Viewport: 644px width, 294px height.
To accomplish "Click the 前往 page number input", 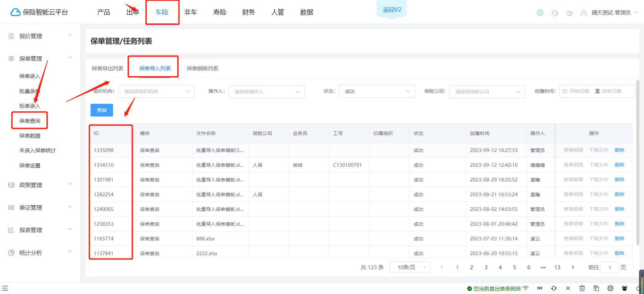I will coord(609,267).
